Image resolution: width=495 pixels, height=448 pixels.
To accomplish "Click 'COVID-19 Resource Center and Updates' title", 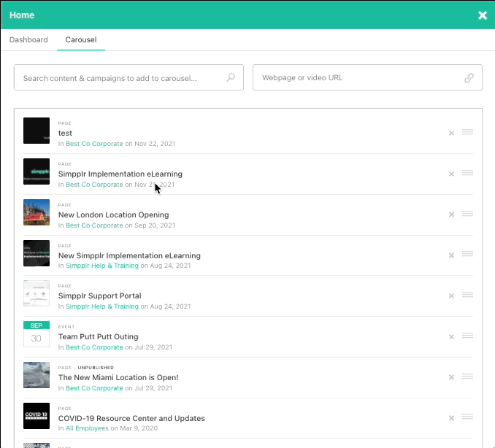I will point(131,418).
